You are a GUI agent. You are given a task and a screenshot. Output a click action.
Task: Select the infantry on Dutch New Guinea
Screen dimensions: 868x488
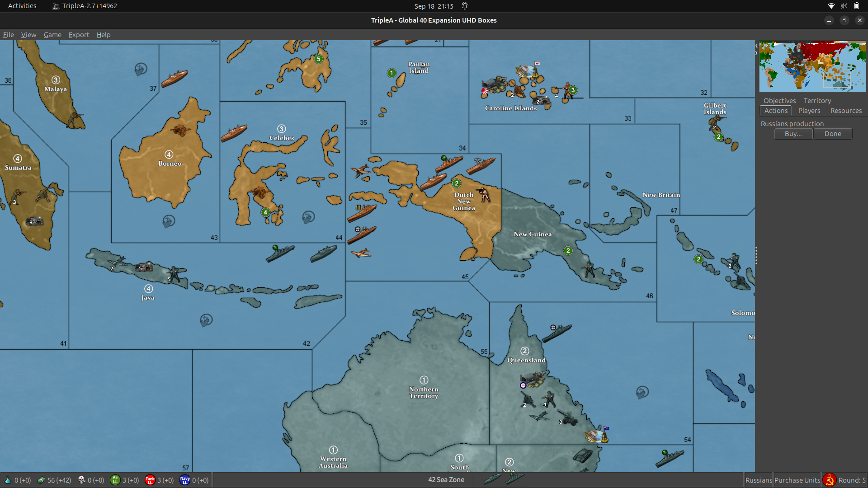483,195
